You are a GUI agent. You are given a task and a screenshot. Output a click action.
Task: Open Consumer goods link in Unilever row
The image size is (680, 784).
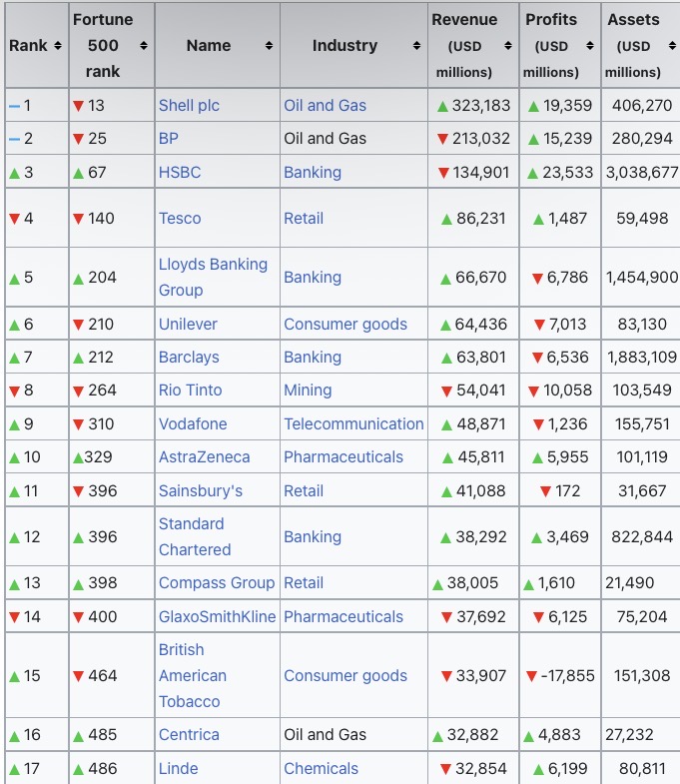point(345,325)
